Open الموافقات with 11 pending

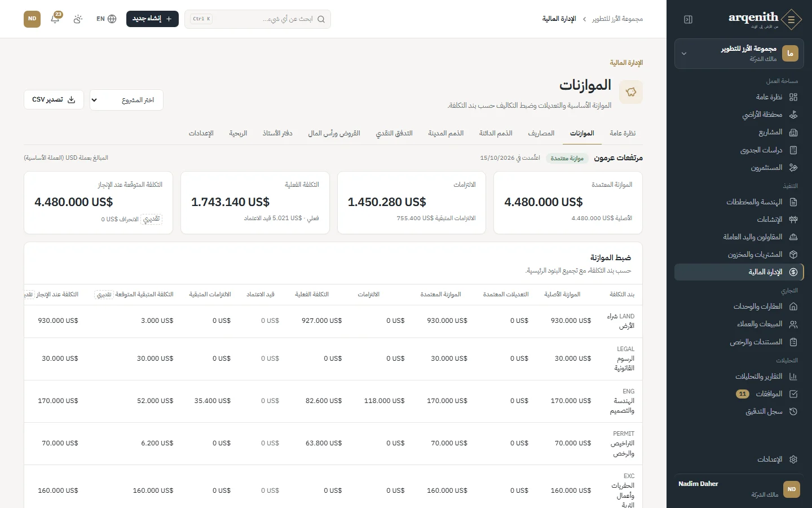pyautogui.click(x=739, y=394)
